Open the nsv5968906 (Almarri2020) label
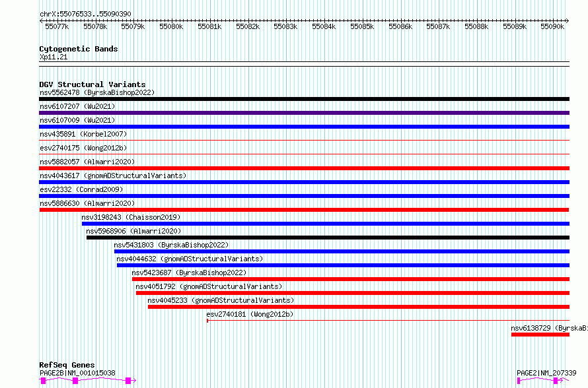This screenshot has width=588, height=388. pyautogui.click(x=133, y=231)
